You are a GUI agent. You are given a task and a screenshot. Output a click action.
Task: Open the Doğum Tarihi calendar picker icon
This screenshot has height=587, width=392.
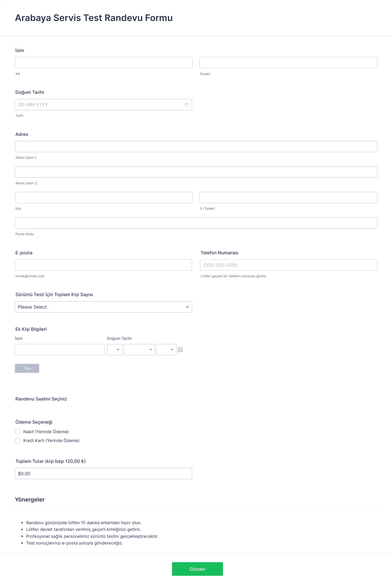pos(186,105)
